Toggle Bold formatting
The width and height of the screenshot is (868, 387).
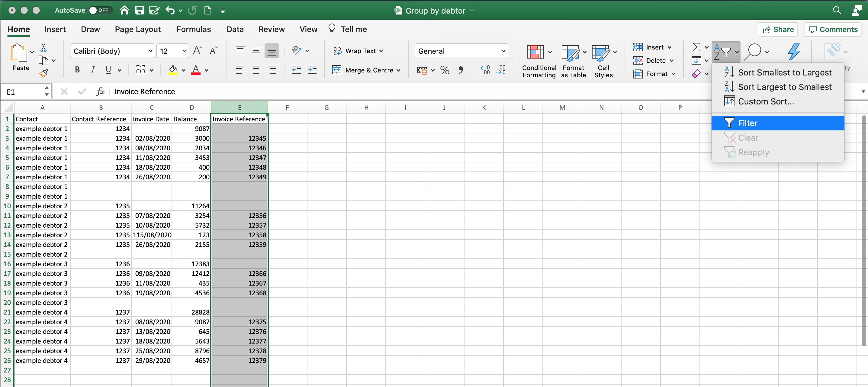pyautogui.click(x=77, y=70)
